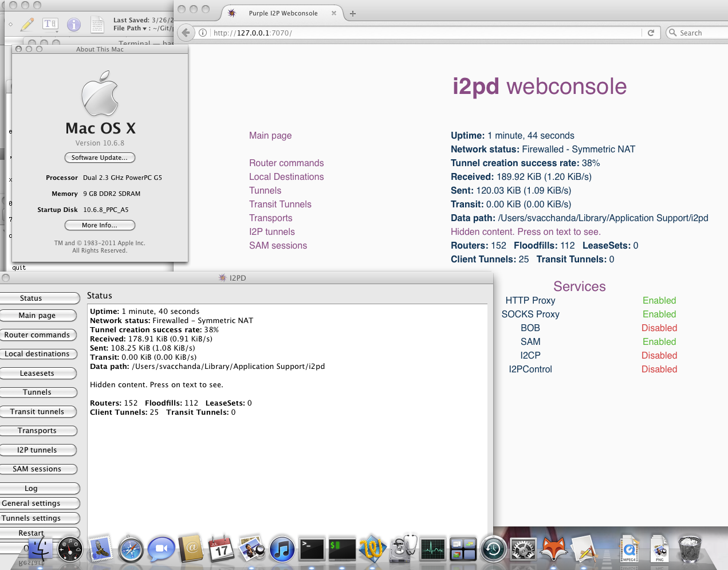
Task: Open the Main page link in the webconsole
Action: click(x=270, y=135)
